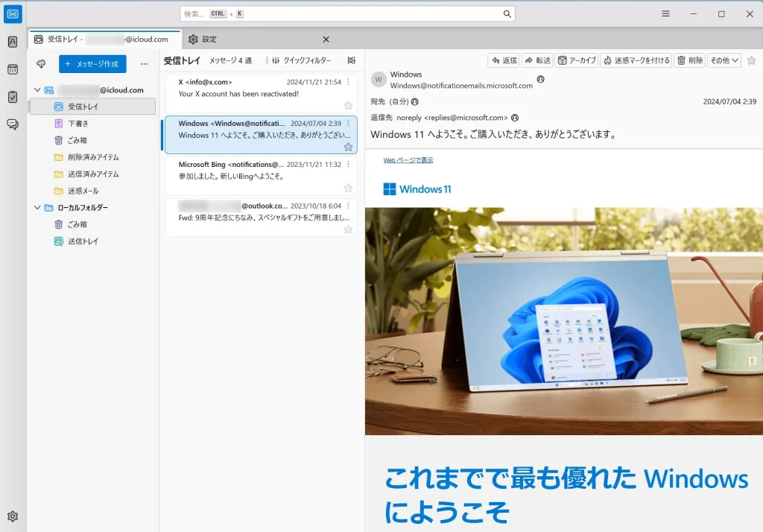The width and height of the screenshot is (763, 532).
Task: Click the 削除 button
Action: click(x=689, y=60)
